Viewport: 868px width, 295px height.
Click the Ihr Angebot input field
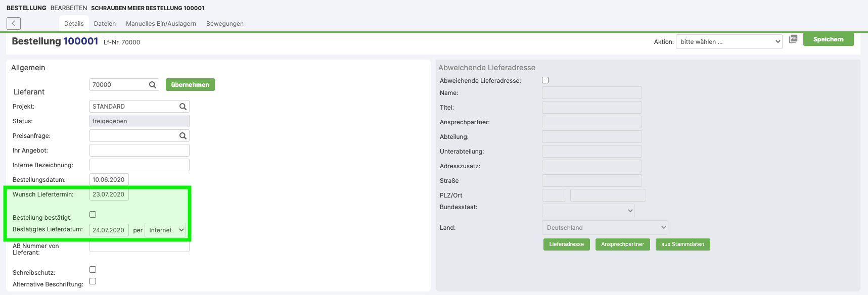click(139, 151)
